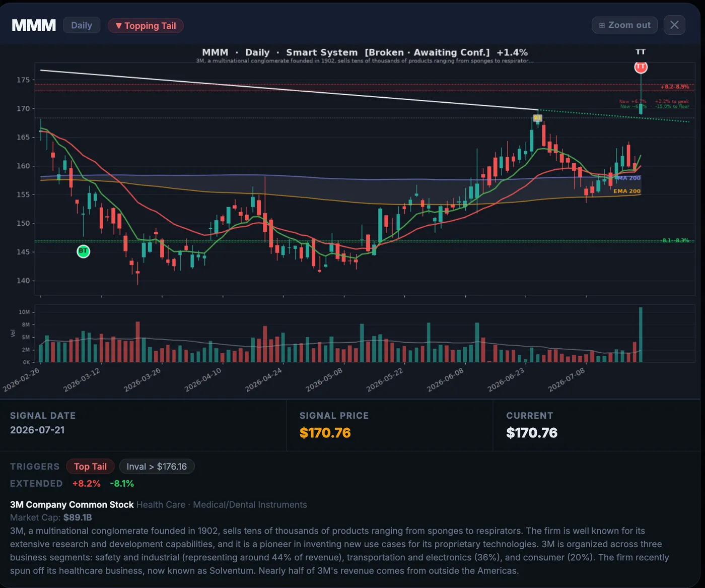The image size is (705, 588).
Task: Click the tallest volume bar at right
Action: [x=641, y=335]
